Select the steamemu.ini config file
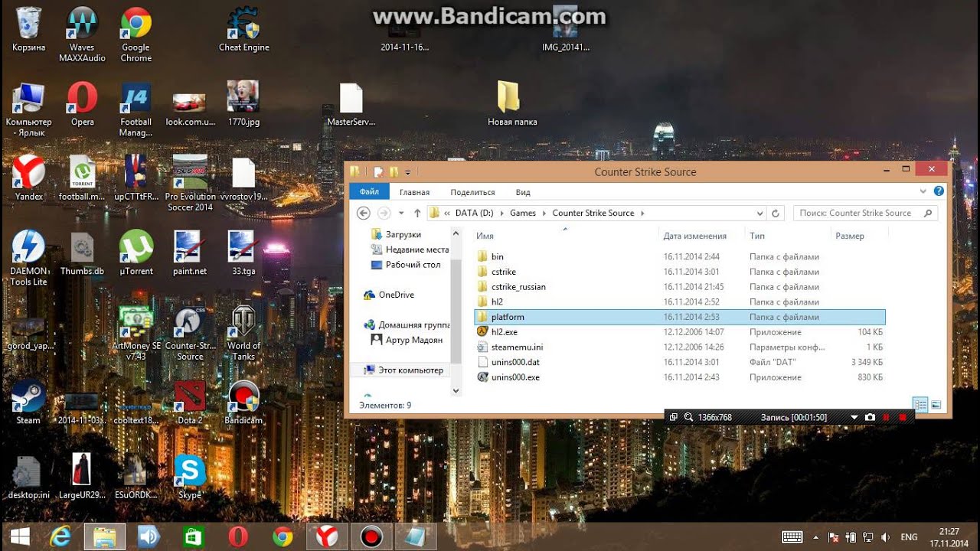 point(679,347)
